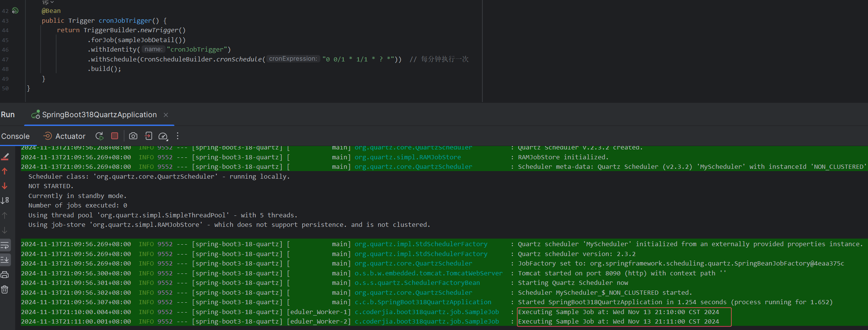This screenshot has width=868, height=330.
Task: Click line number 50 in the gutter
Action: click(5, 88)
